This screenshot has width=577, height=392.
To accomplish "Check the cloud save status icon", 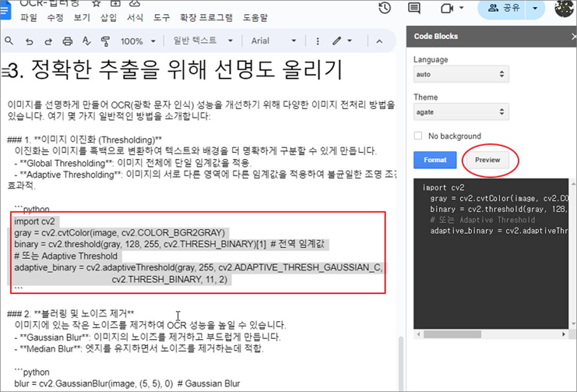I will tap(134, 4).
